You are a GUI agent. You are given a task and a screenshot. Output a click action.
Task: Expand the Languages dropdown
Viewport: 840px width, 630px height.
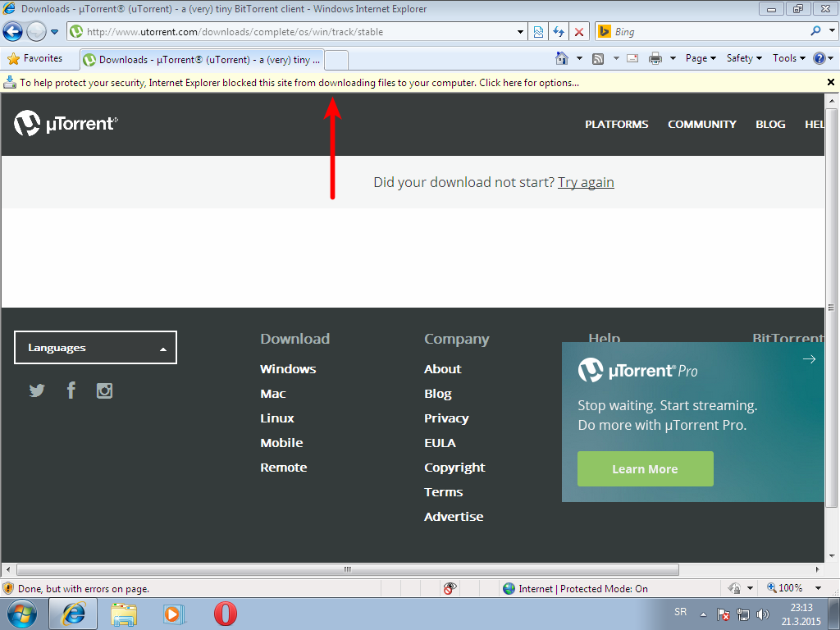click(x=95, y=348)
